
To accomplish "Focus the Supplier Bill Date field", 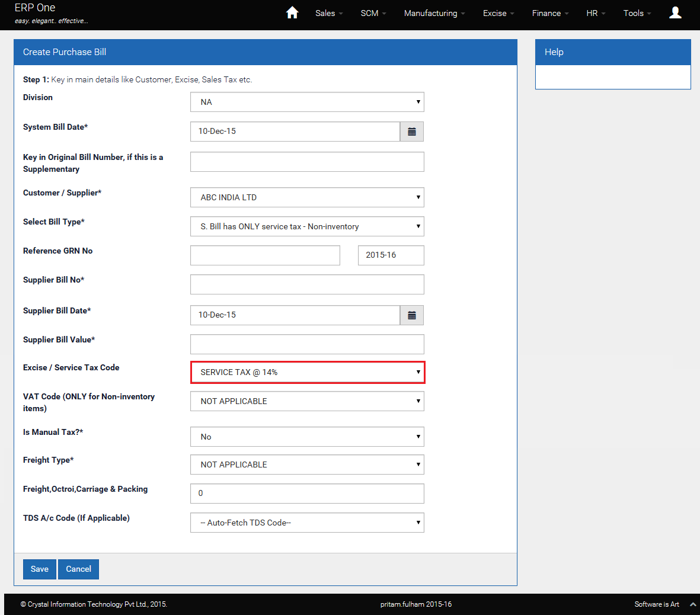I will (295, 316).
